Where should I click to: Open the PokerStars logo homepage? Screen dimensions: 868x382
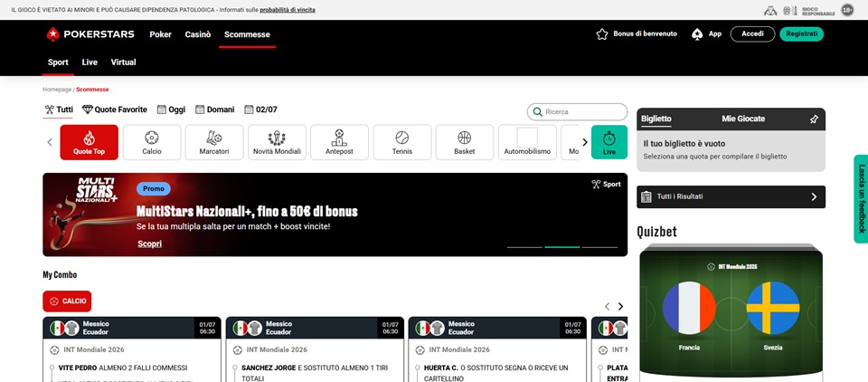[x=90, y=34]
